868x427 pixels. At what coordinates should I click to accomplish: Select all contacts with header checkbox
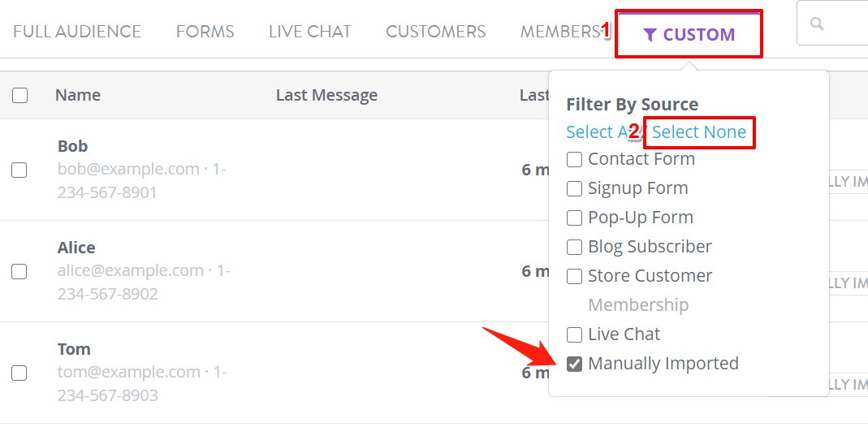click(20, 96)
